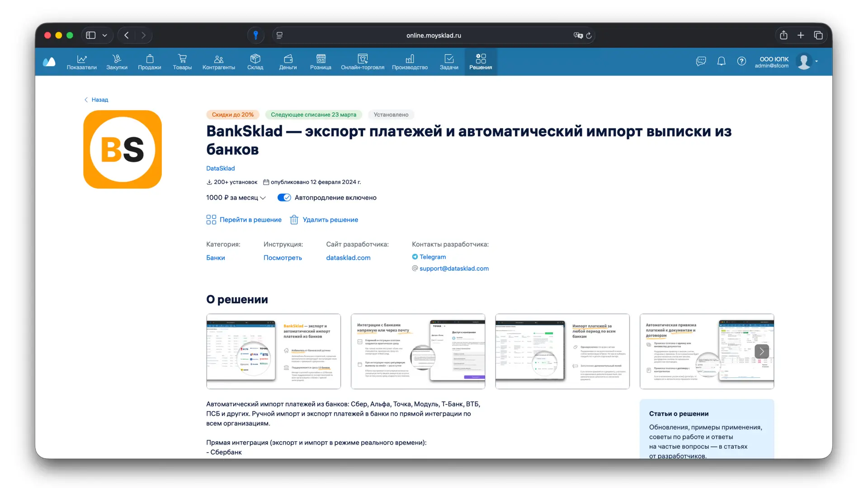Click the Перейти в решение link

click(250, 220)
